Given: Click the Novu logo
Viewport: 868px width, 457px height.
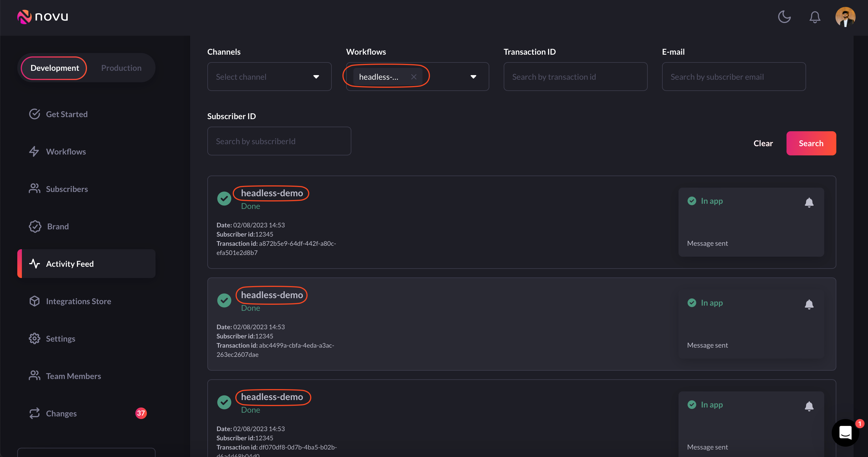Looking at the screenshot, I should 42,16.
